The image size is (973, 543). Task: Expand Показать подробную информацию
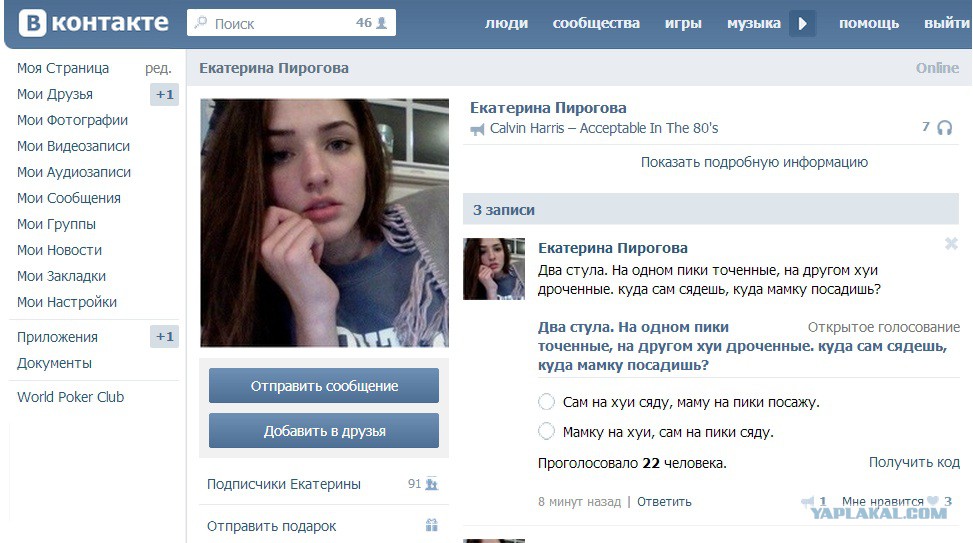pyautogui.click(x=754, y=163)
